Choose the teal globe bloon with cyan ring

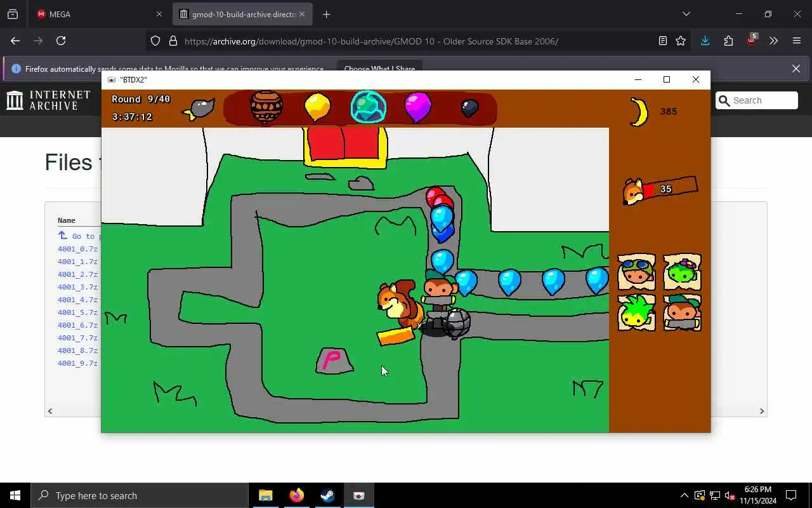click(369, 107)
